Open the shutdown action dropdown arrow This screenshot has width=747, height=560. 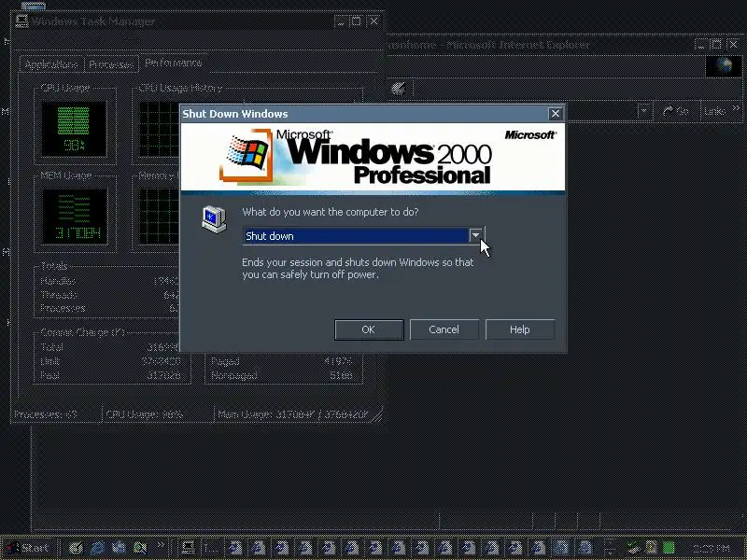(x=475, y=236)
